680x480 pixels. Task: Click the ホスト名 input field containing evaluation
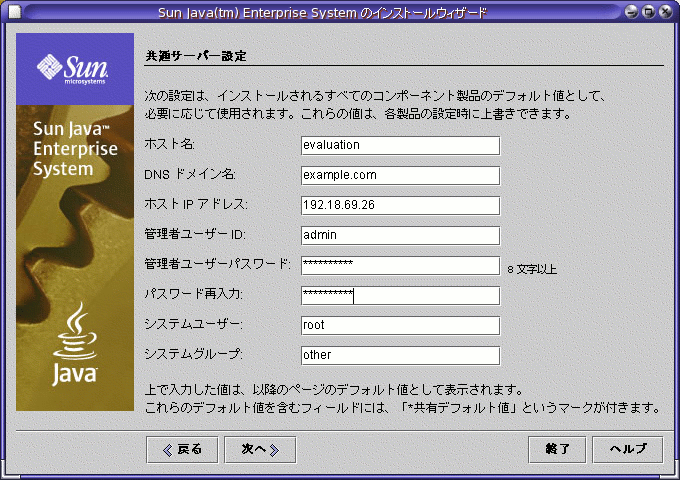tap(400, 146)
